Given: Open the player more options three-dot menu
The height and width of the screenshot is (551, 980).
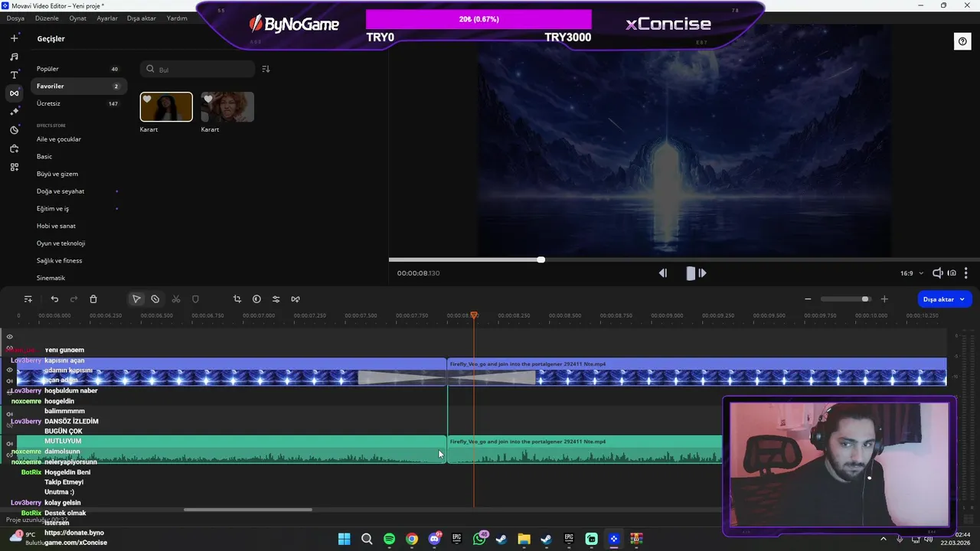Looking at the screenshot, I should (x=966, y=273).
